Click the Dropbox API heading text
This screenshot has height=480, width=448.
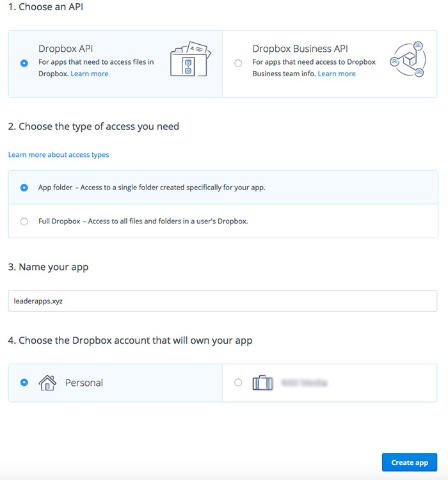(65, 49)
